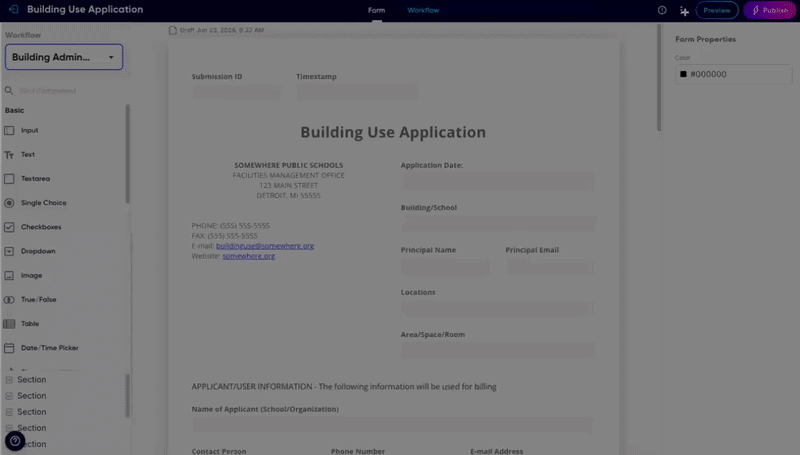The image size is (800, 455).
Task: Open the help button at bottom left
Action: [x=15, y=441]
